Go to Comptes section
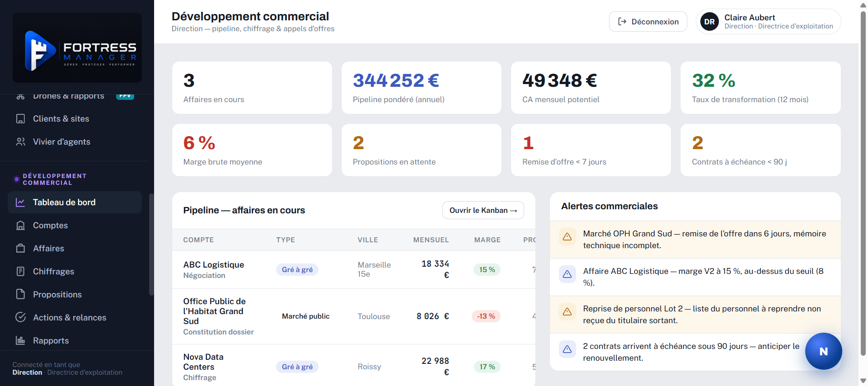 pos(75,226)
